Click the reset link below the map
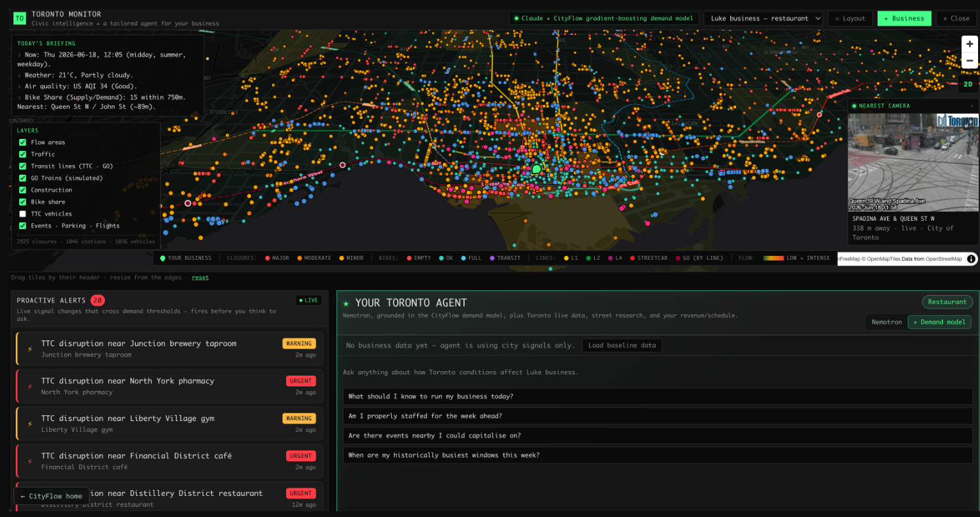980x517 pixels. (x=200, y=277)
